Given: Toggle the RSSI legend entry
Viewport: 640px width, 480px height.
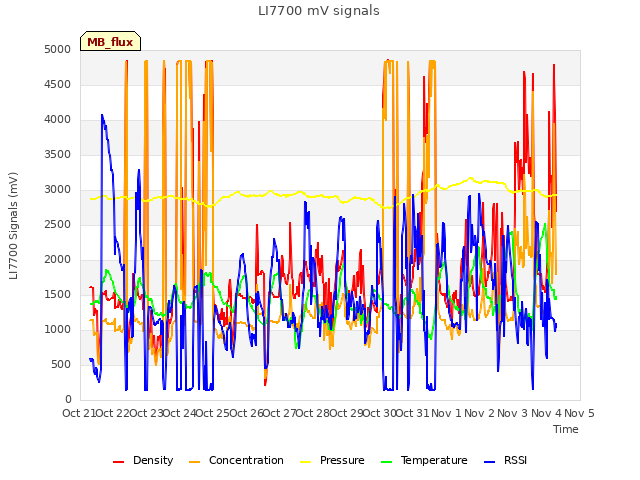Looking at the screenshot, I should tap(505, 460).
